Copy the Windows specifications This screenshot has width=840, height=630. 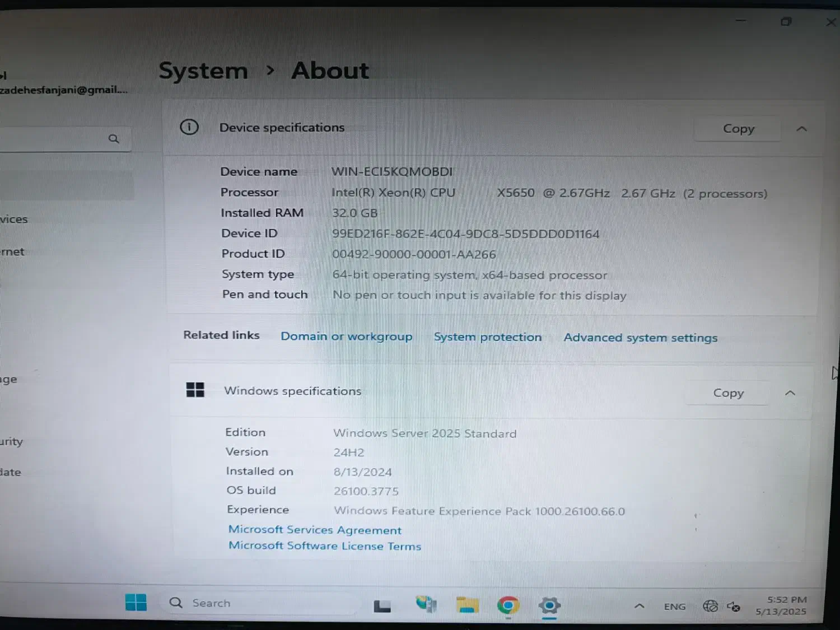[x=728, y=393]
